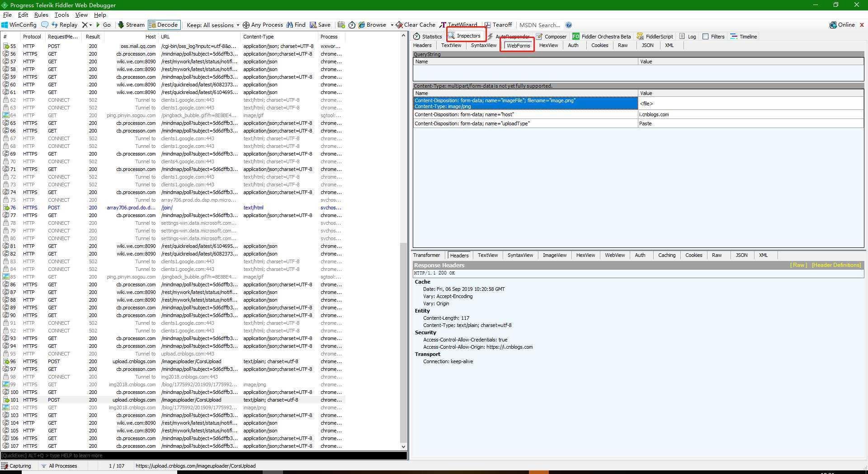This screenshot has width=868, height=474.
Task: Open Fiddler Orchestra Beta tab
Action: point(602,37)
